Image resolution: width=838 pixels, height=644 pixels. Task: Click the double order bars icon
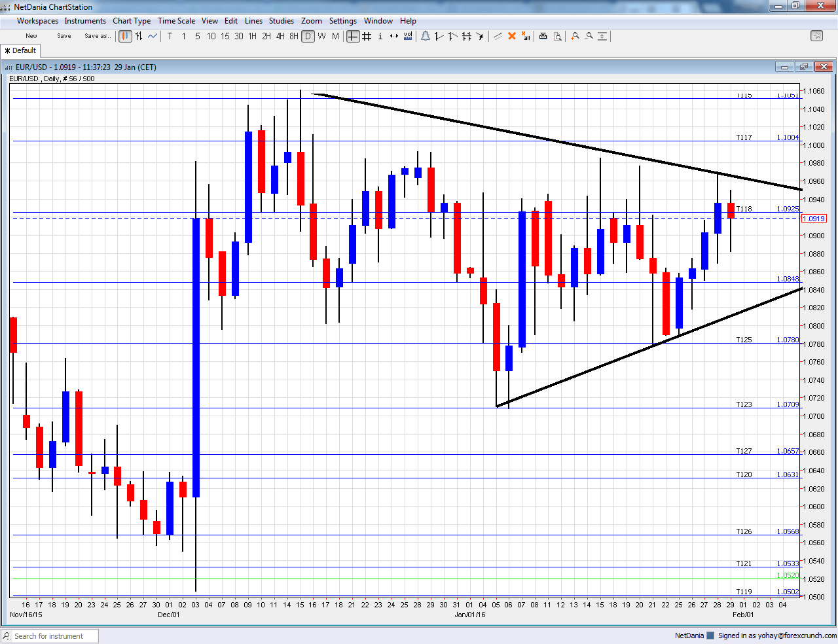click(467, 36)
